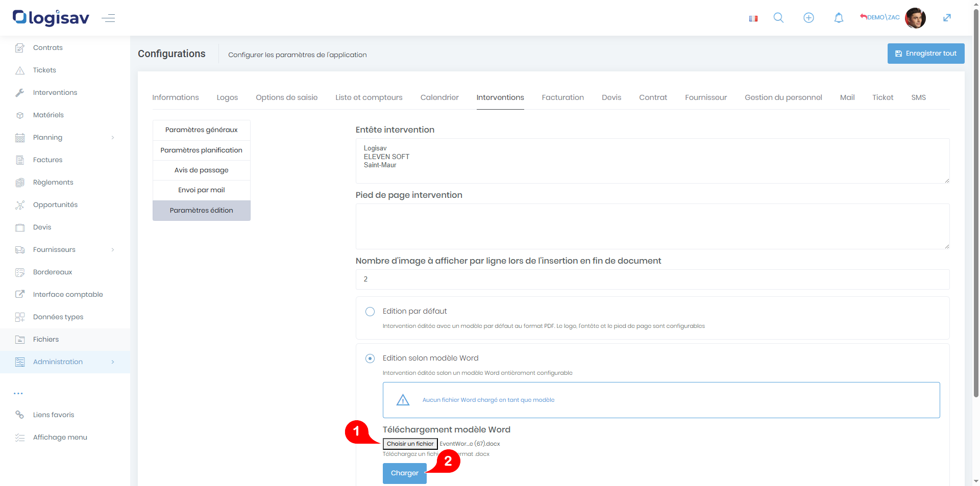
Task: Select Edition selon modèle Word option
Action: click(370, 359)
